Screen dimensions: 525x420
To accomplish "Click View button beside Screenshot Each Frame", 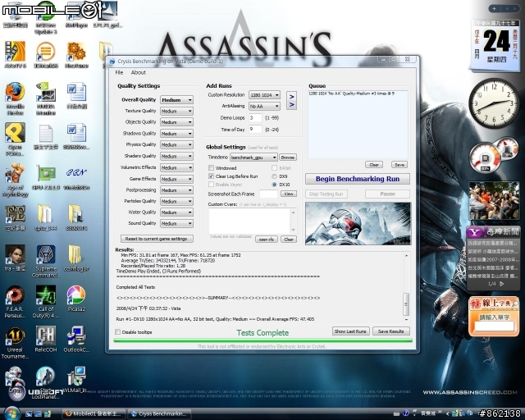I will [289, 194].
